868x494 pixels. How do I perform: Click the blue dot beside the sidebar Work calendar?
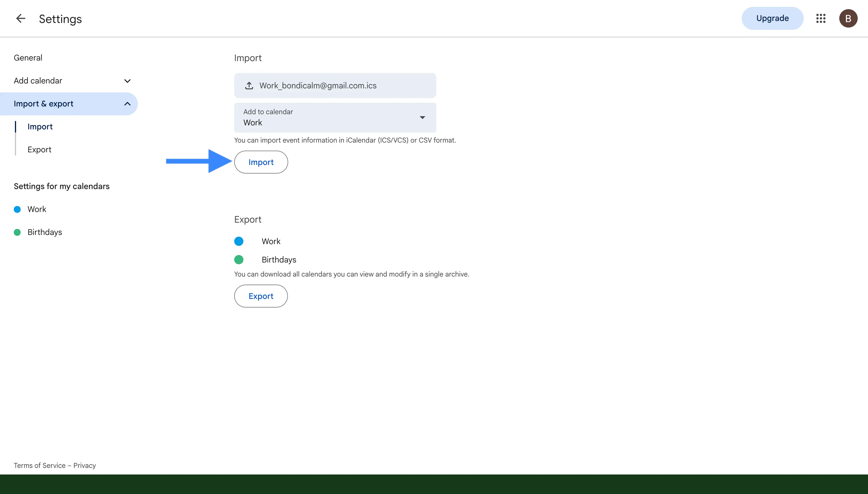(17, 209)
